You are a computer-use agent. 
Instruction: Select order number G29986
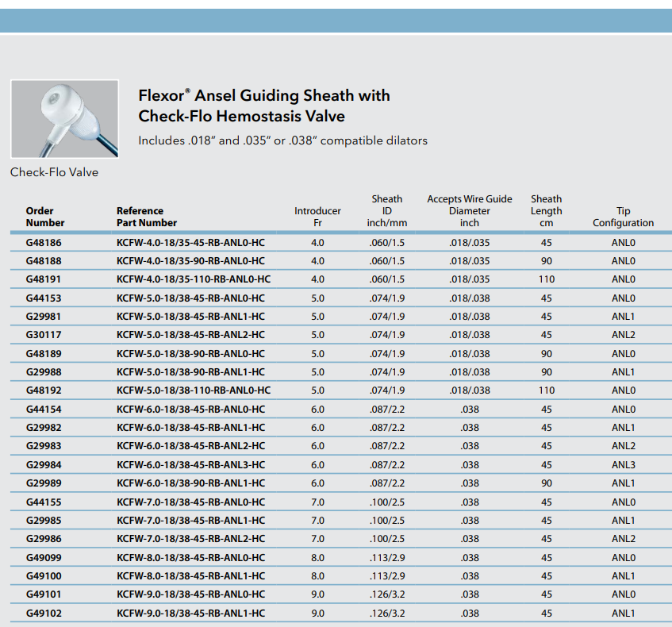point(44,539)
